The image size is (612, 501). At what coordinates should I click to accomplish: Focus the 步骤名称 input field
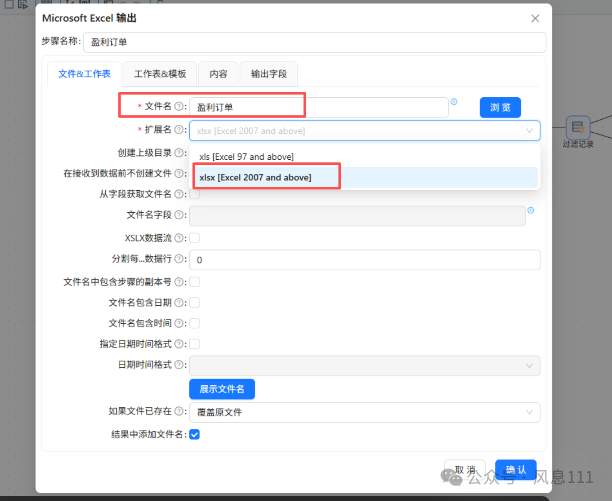[315, 42]
